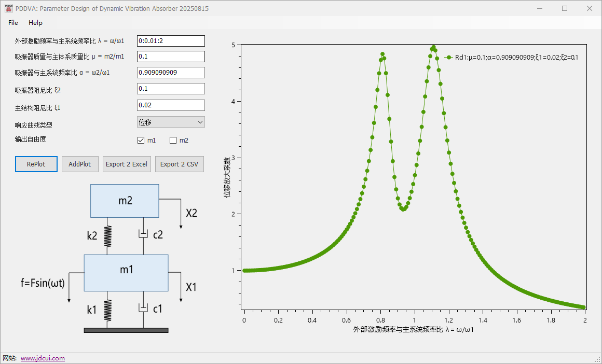Image resolution: width=602 pixels, height=364 pixels.
Task: Uncheck the m1 output checkbox
Action: pos(141,141)
